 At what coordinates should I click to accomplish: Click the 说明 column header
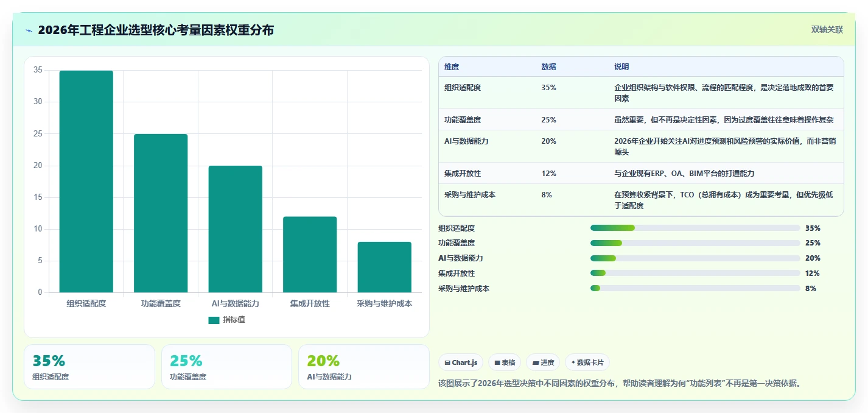pyautogui.click(x=621, y=67)
